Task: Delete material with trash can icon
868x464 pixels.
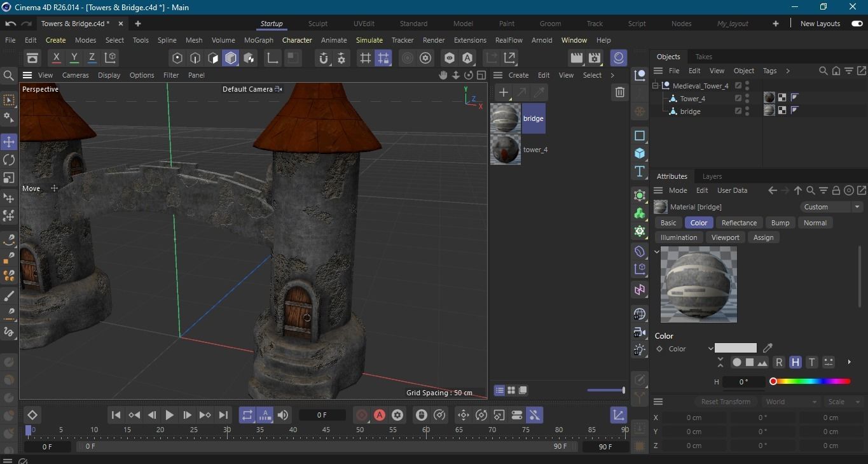Action: [620, 92]
